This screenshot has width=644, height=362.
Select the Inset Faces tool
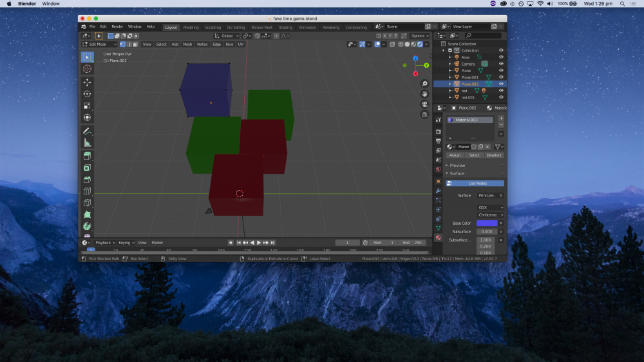[x=87, y=168]
